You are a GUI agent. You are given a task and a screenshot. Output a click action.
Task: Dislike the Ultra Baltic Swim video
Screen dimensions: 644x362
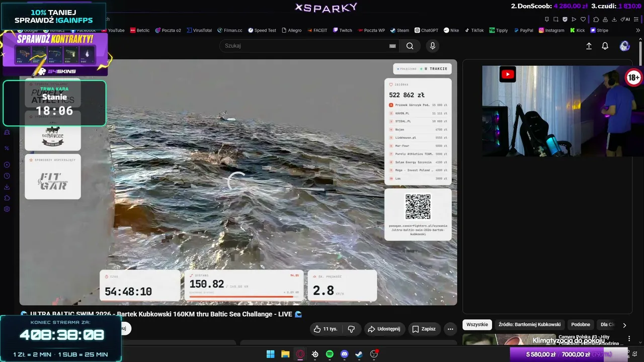[351, 329]
